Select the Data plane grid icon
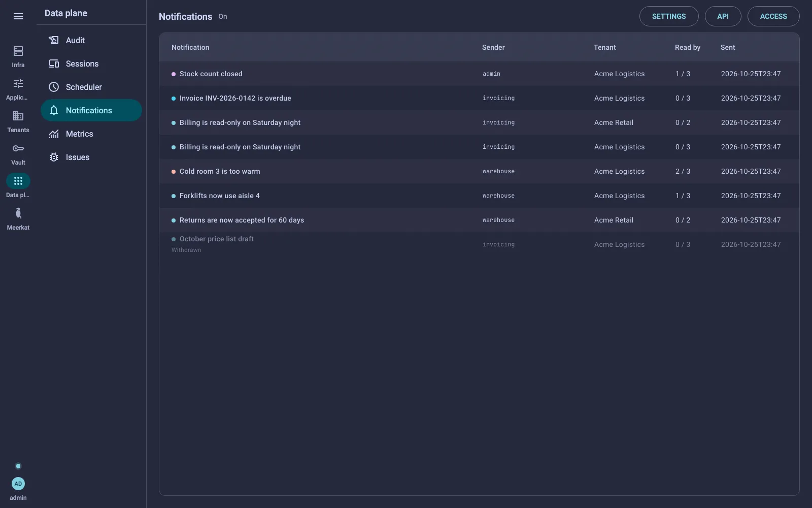 [x=18, y=181]
